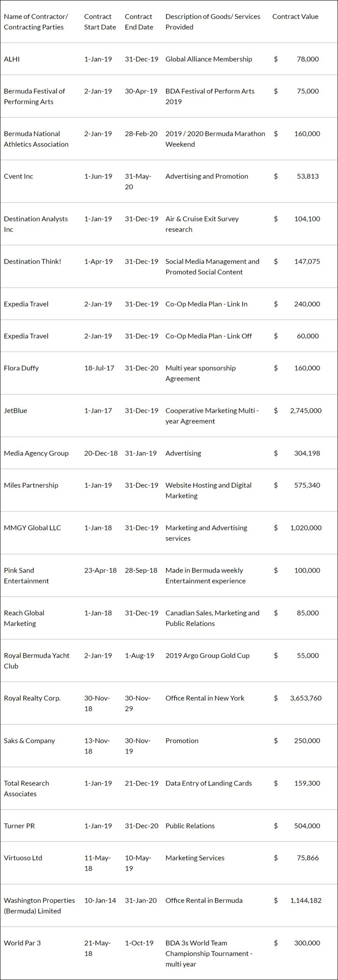Click the Description of Goods/Services Provided header
The width and height of the screenshot is (338, 980).
(213, 22)
